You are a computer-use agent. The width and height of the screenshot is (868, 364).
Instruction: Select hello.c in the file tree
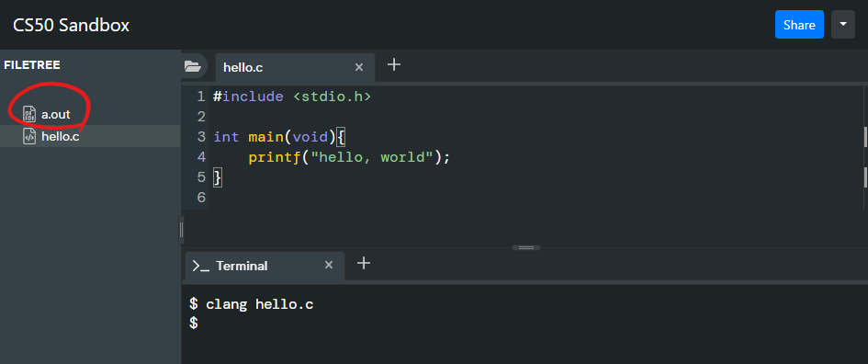click(60, 136)
